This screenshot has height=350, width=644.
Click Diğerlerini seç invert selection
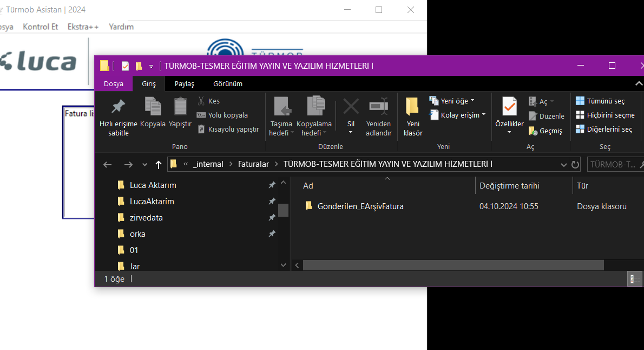[x=604, y=129]
